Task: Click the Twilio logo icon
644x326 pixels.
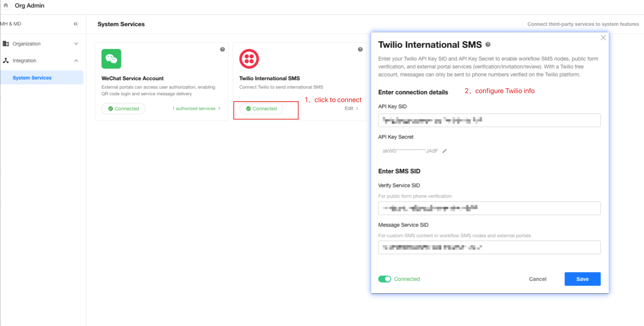Action: point(249,59)
